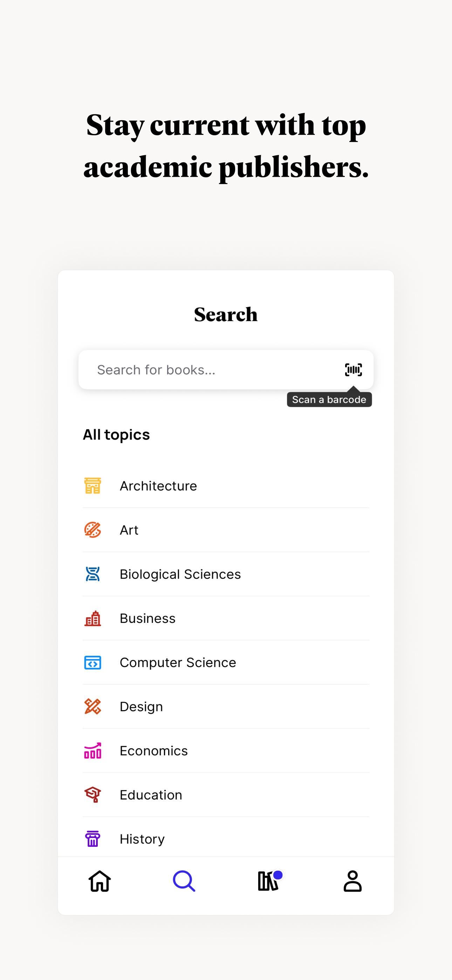
Task: Click the Economics bar chart icon
Action: tap(93, 751)
